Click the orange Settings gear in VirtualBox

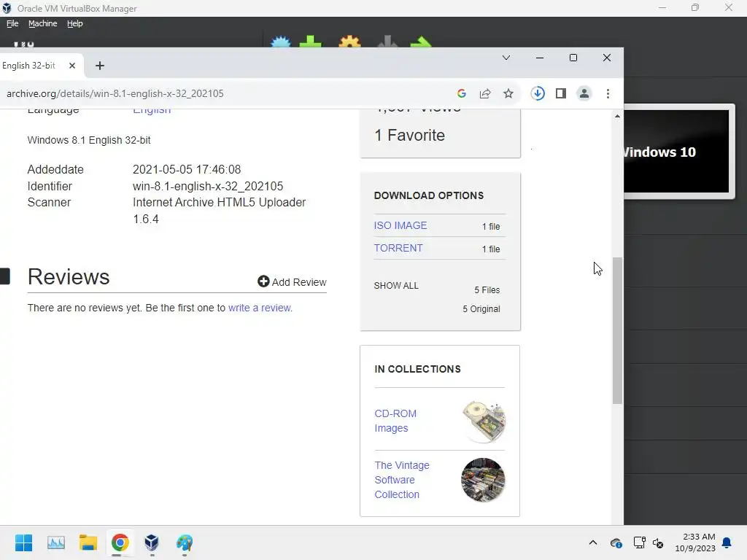click(349, 42)
